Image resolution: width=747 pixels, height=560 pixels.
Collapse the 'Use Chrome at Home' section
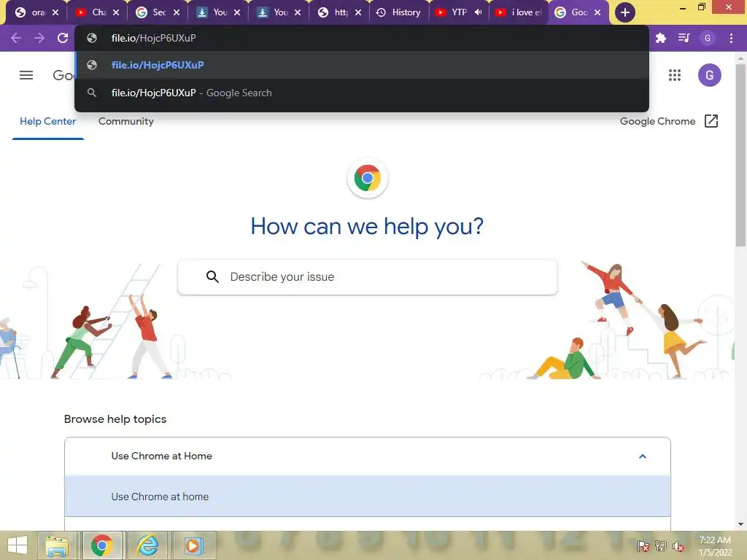point(642,456)
